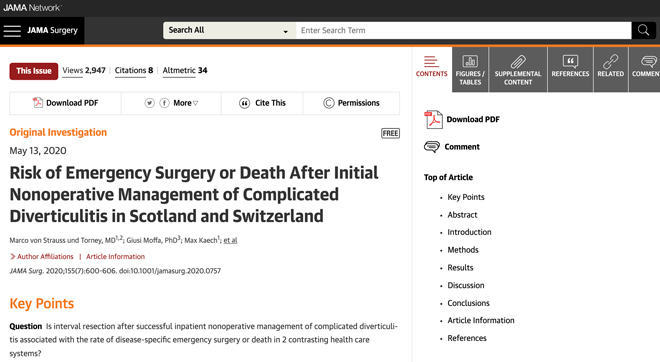Jump to Conclusions in contents
Viewport: 660px width, 362px height.
pos(468,303)
